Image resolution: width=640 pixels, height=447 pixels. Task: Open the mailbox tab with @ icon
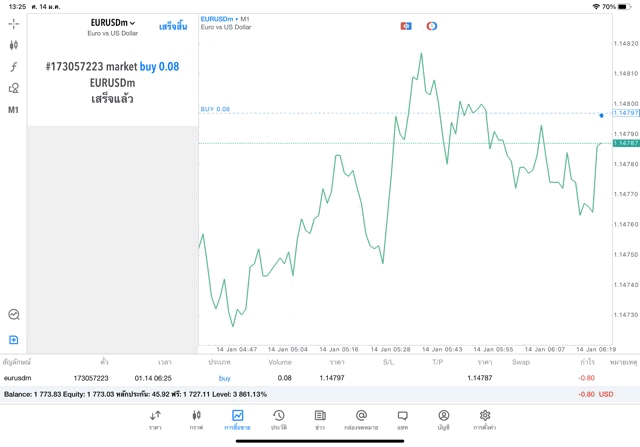[x=361, y=420]
